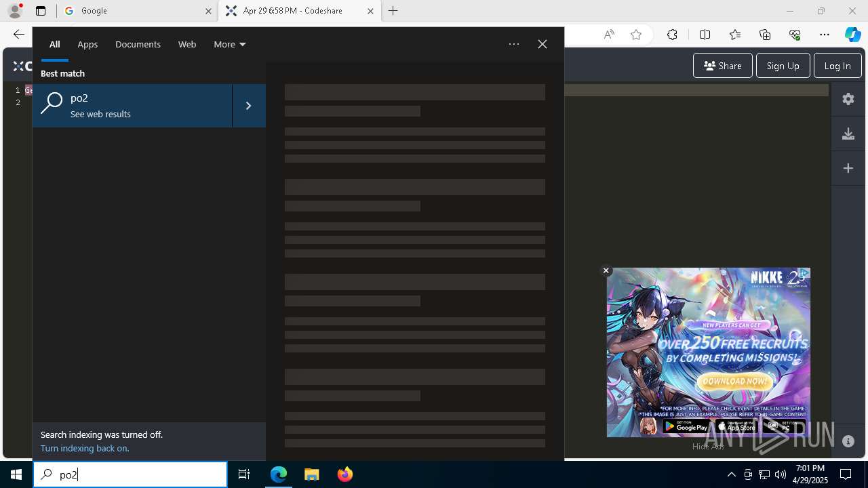Image resolution: width=868 pixels, height=488 pixels.
Task: Toggle Edge split screen view
Action: 705,35
